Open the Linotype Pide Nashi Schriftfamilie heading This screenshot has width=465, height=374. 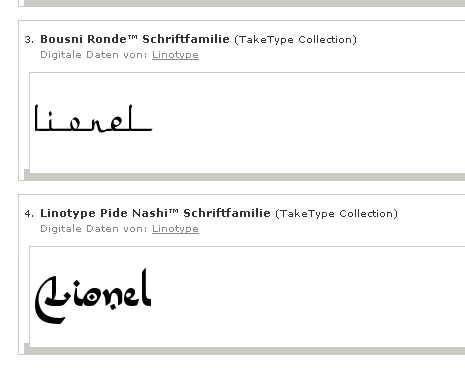tap(155, 213)
